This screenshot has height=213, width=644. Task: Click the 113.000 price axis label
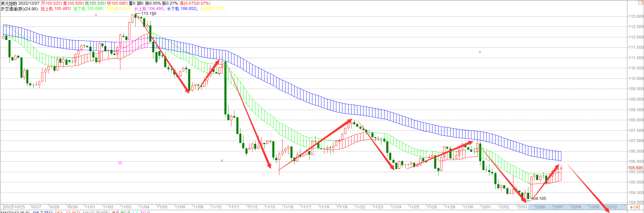[x=636, y=16]
